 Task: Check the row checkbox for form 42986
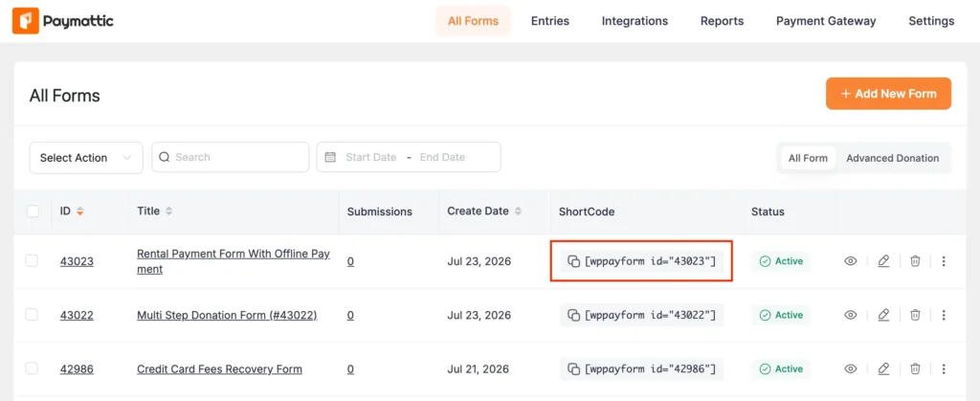pyautogui.click(x=32, y=368)
